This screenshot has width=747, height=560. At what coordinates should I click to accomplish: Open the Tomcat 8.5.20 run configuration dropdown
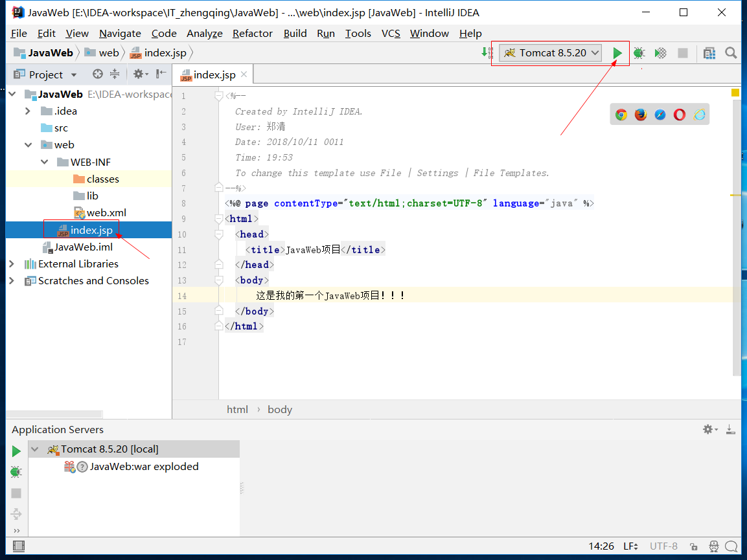tap(550, 53)
